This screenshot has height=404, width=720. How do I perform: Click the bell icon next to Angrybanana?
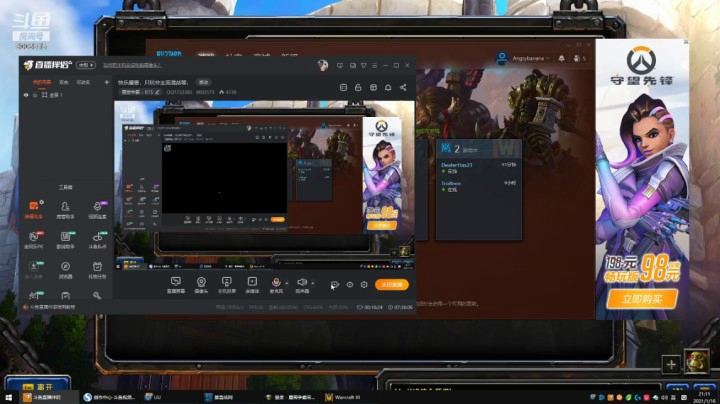click(x=562, y=58)
